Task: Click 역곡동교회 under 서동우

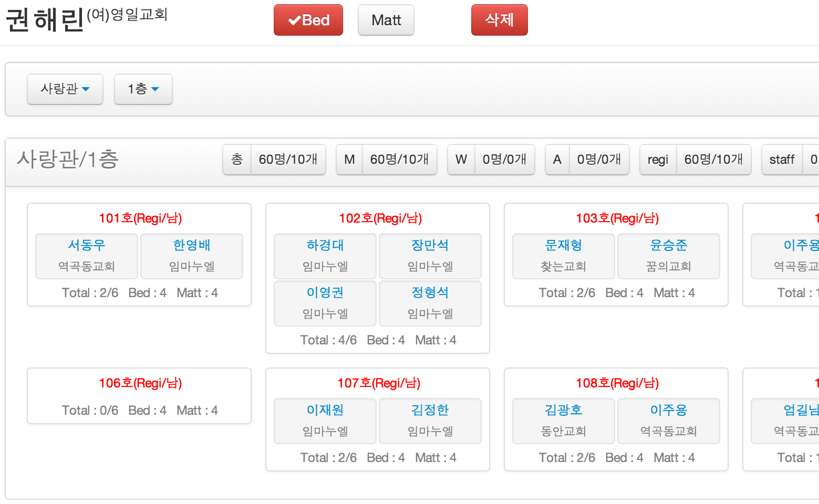Action: tap(87, 267)
